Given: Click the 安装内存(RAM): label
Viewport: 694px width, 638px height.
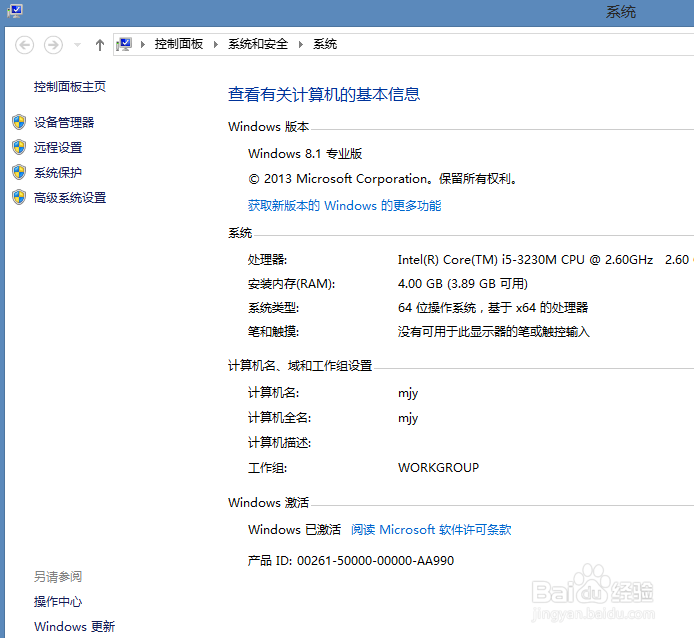Looking at the screenshot, I should (x=291, y=283).
